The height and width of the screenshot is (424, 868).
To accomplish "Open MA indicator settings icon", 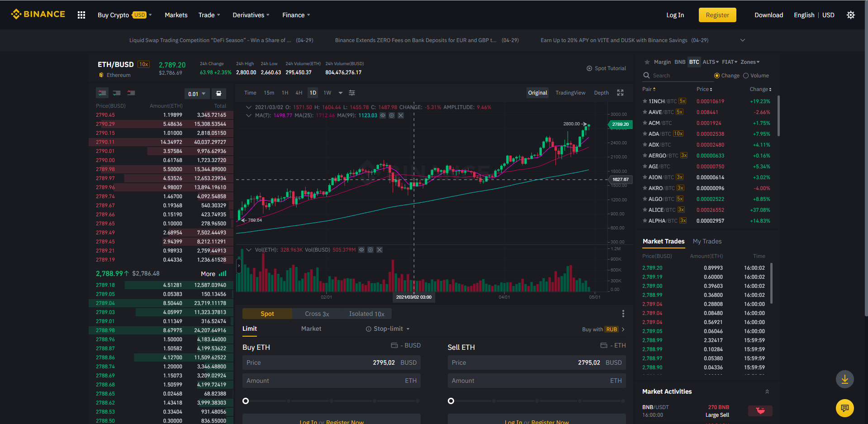I will point(392,115).
